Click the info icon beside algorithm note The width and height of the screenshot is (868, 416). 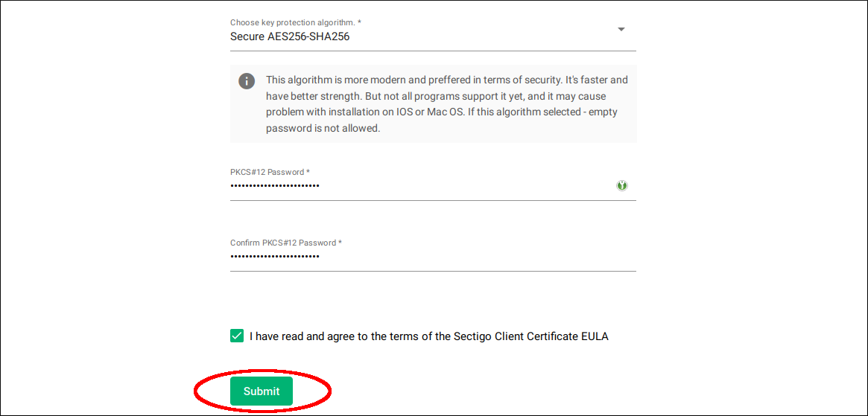247,81
